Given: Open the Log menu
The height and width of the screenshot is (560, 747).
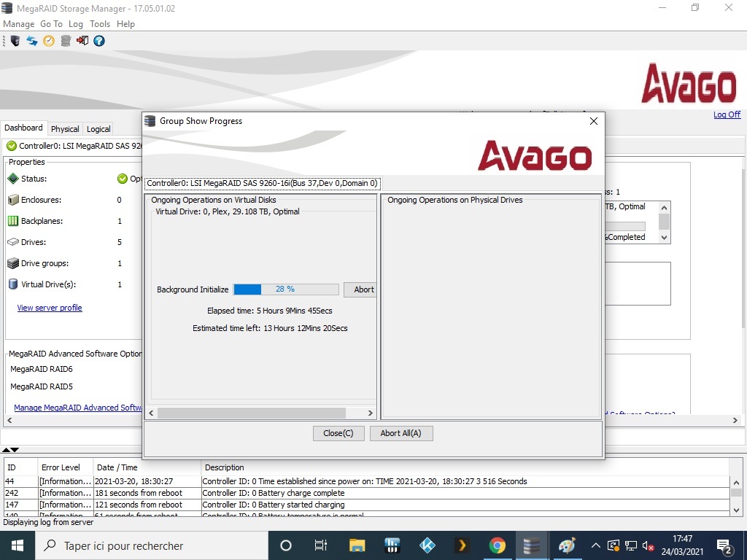Looking at the screenshot, I should coord(76,24).
